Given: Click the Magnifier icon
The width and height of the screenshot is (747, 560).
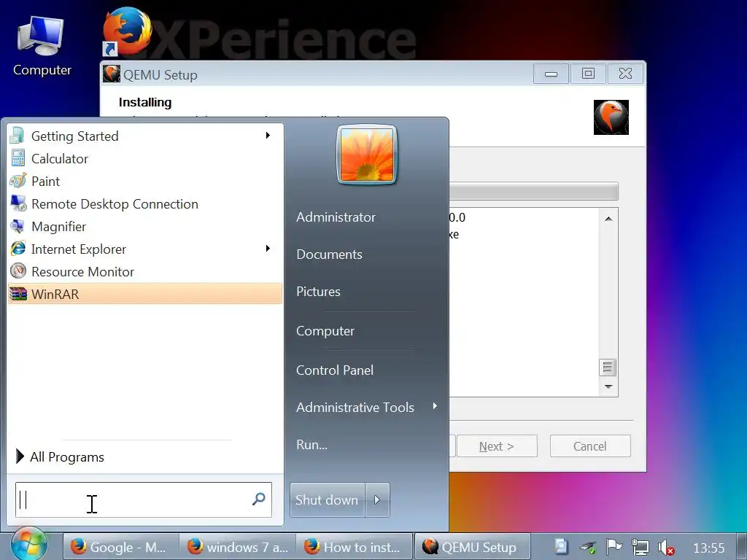Looking at the screenshot, I should (x=18, y=227).
